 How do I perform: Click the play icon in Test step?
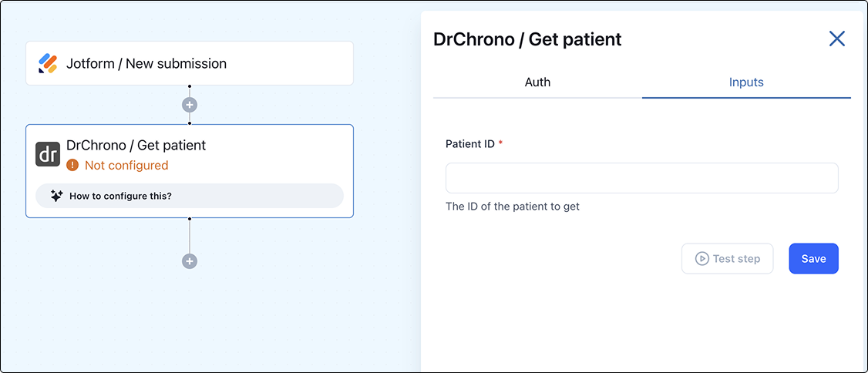(x=701, y=259)
